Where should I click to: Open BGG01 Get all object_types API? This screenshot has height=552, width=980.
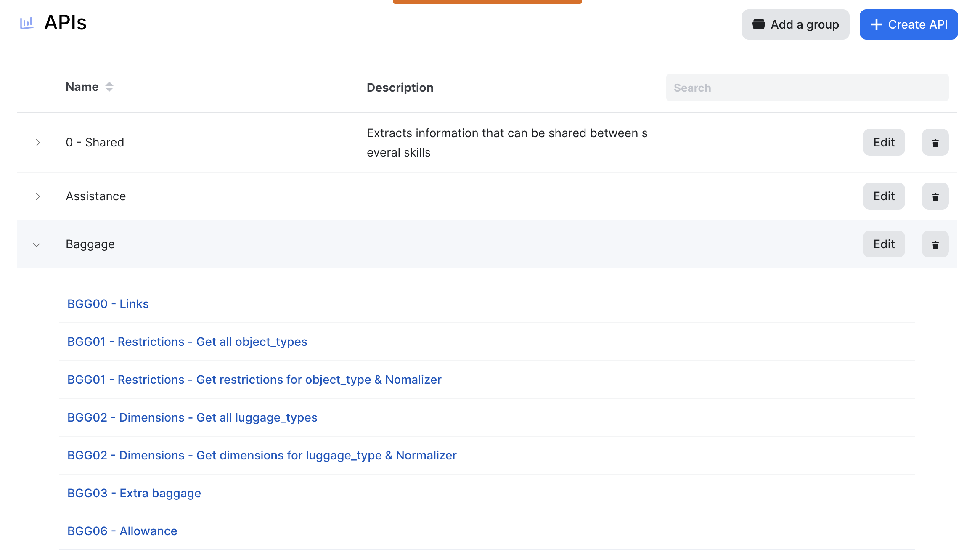coord(187,342)
